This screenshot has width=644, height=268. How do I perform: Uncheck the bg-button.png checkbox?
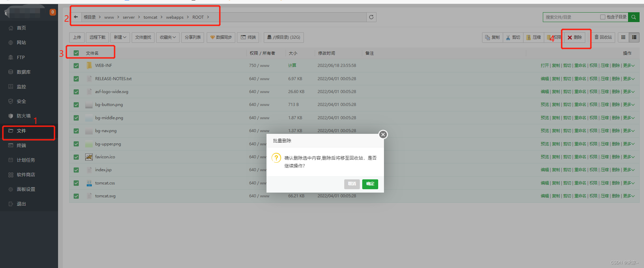click(76, 105)
